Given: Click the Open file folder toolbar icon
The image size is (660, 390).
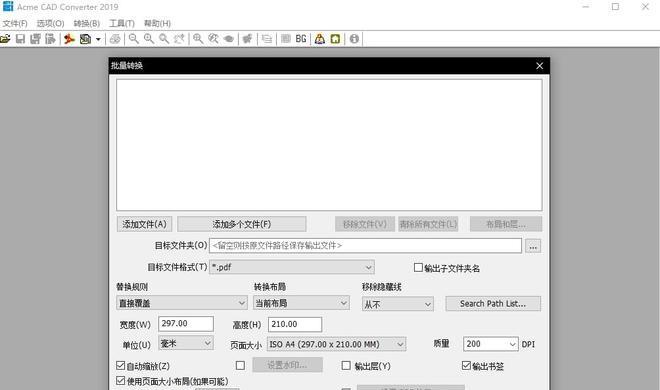Looking at the screenshot, I should pyautogui.click(x=5, y=39).
